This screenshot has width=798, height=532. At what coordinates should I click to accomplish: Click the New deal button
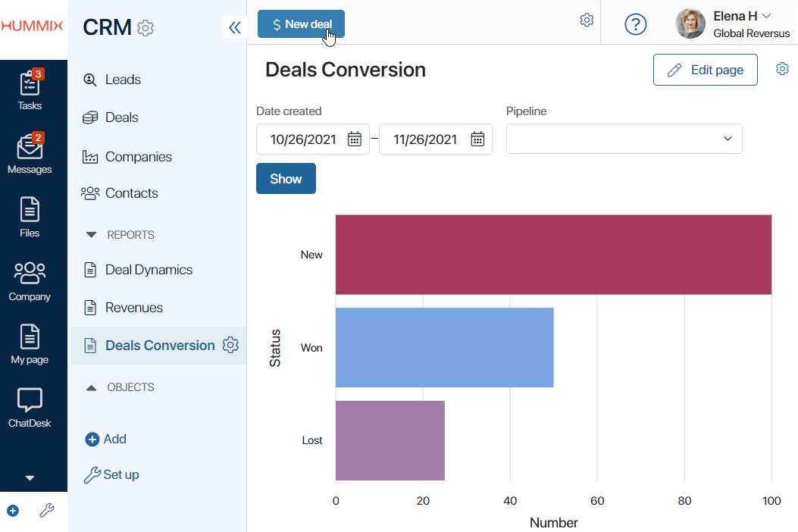(301, 24)
